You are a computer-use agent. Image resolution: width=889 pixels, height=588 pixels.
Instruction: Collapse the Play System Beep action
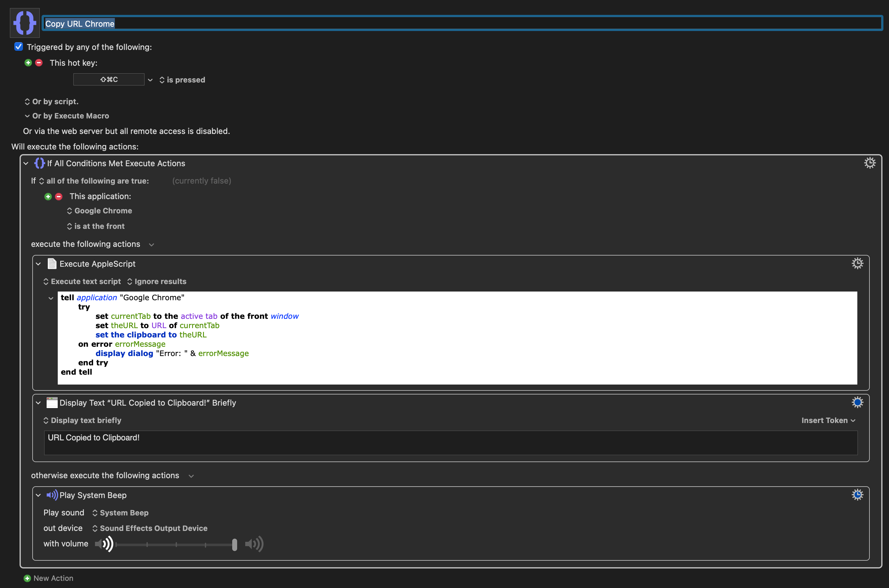pos(38,495)
